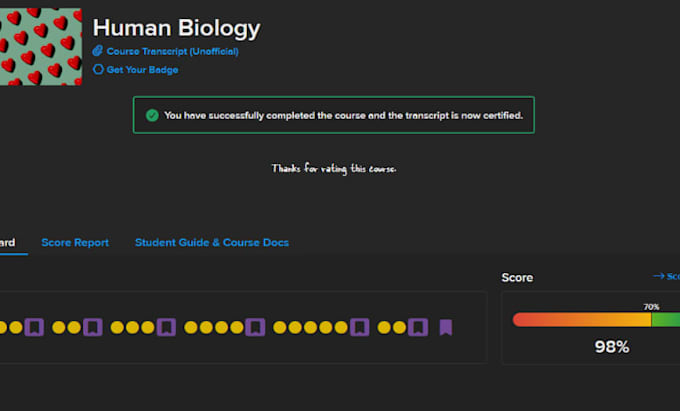
Task: Open the Course Transcript (Unofficial) link
Action: point(172,51)
